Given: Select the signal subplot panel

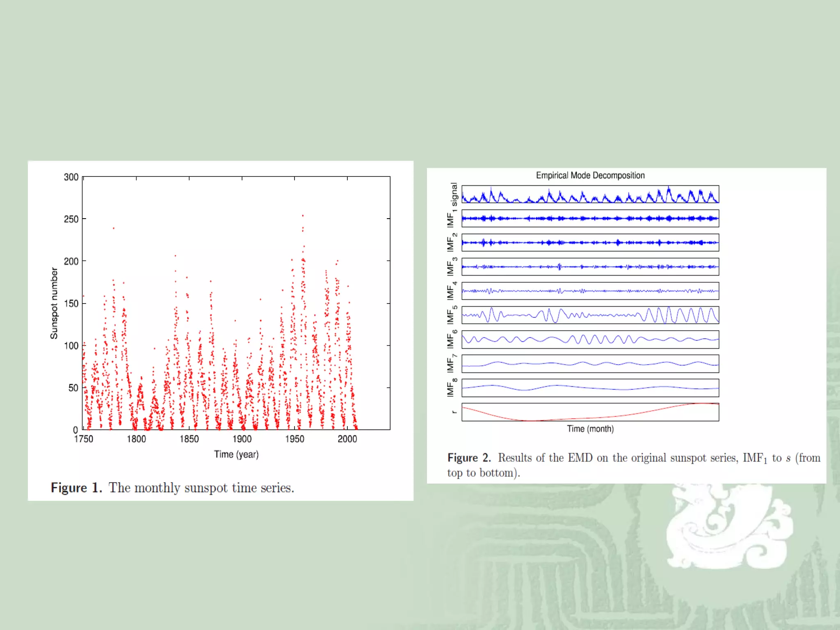Looking at the screenshot, I should tap(590, 194).
